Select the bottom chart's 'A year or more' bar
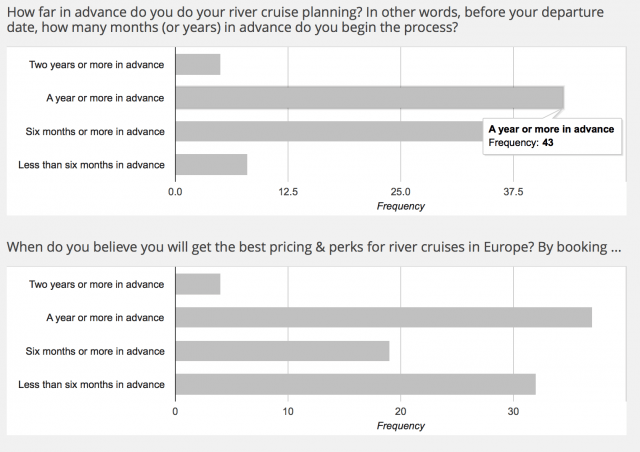This screenshot has height=452, width=640. point(384,317)
